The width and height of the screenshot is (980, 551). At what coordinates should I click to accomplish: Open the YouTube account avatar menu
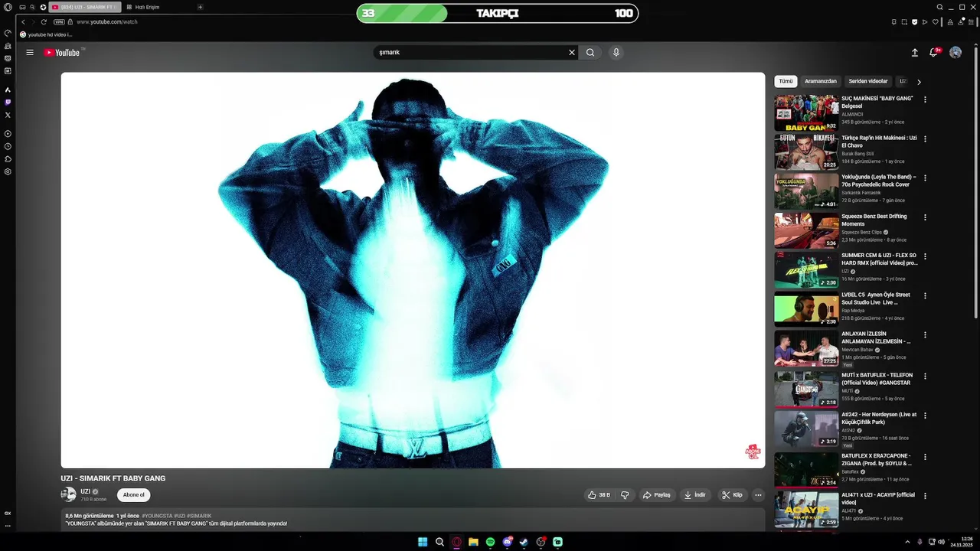[955, 53]
